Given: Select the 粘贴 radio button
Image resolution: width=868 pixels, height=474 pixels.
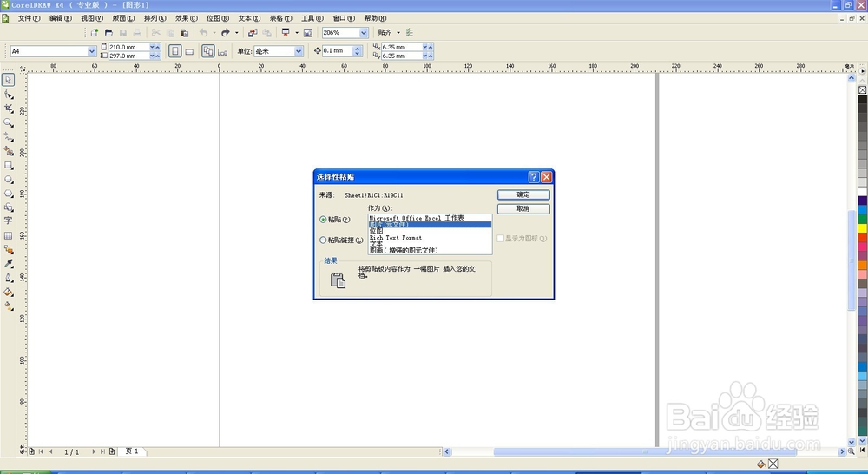Looking at the screenshot, I should tap(323, 220).
